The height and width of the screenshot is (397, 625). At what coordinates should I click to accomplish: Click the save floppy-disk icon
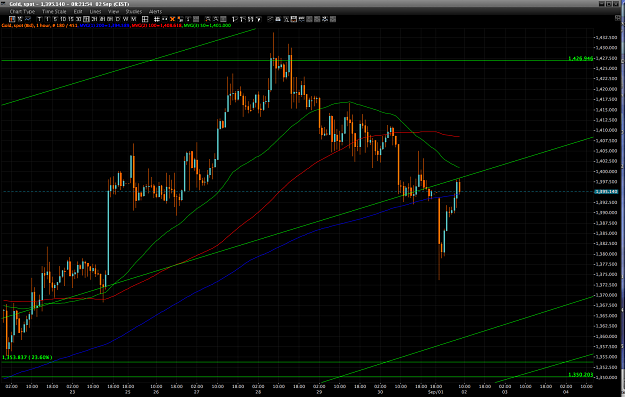point(294,19)
